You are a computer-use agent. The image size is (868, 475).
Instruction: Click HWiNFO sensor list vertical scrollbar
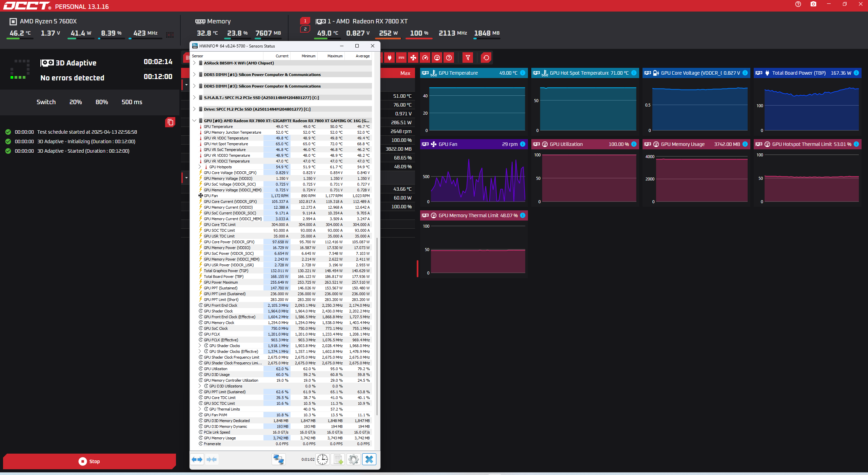[x=377, y=326]
